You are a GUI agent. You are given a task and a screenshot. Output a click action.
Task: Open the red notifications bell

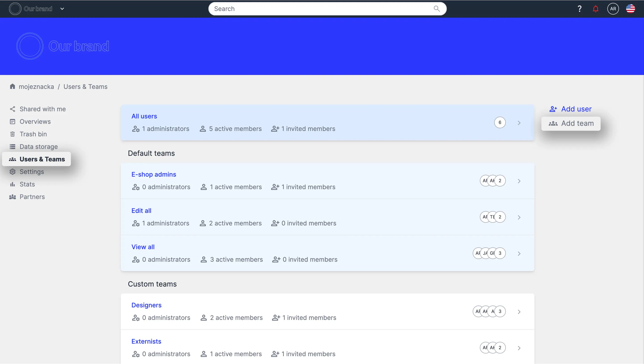tap(595, 9)
